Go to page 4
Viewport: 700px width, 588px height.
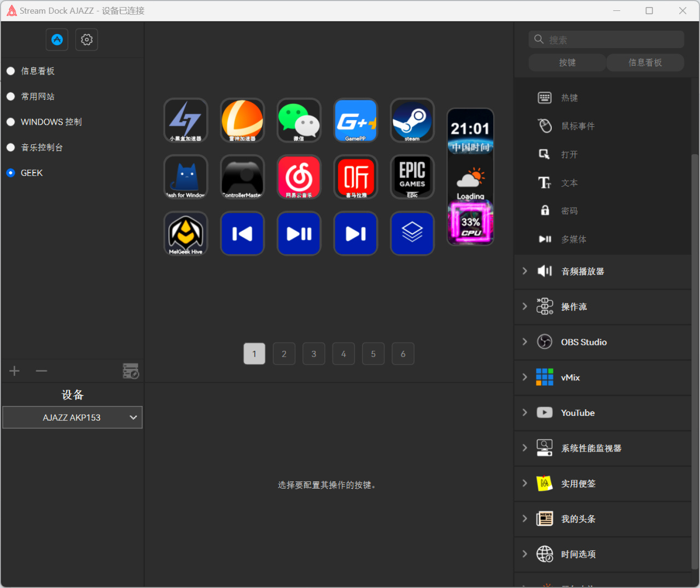(x=343, y=354)
